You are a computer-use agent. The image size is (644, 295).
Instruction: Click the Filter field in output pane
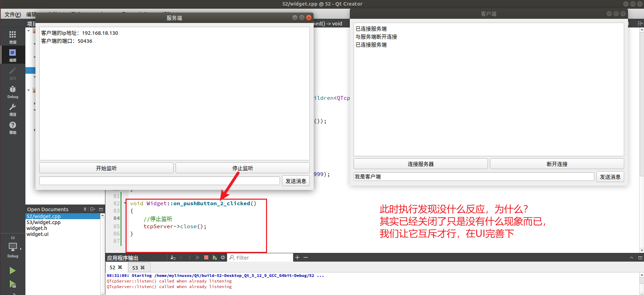pyautogui.click(x=260, y=257)
